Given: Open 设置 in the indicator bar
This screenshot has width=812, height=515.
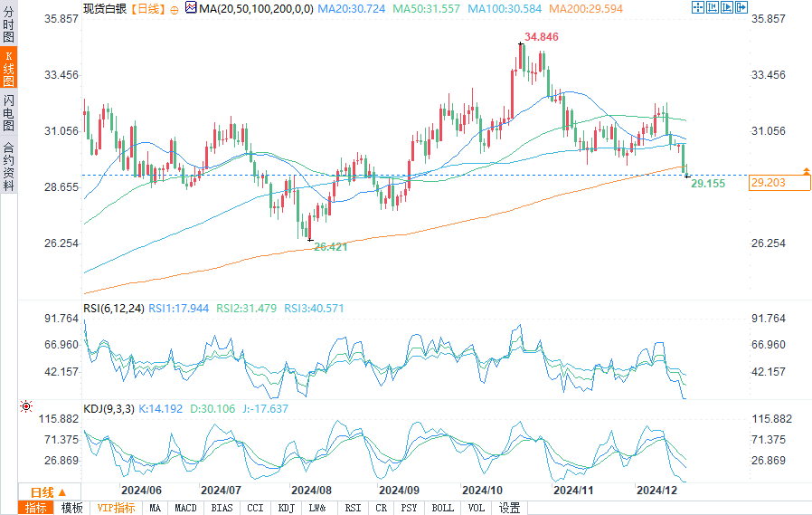Looking at the screenshot, I should pyautogui.click(x=509, y=508).
